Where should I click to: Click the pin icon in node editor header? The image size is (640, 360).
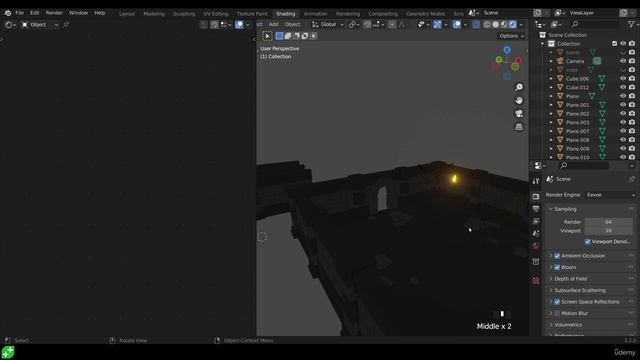[x=66, y=24]
